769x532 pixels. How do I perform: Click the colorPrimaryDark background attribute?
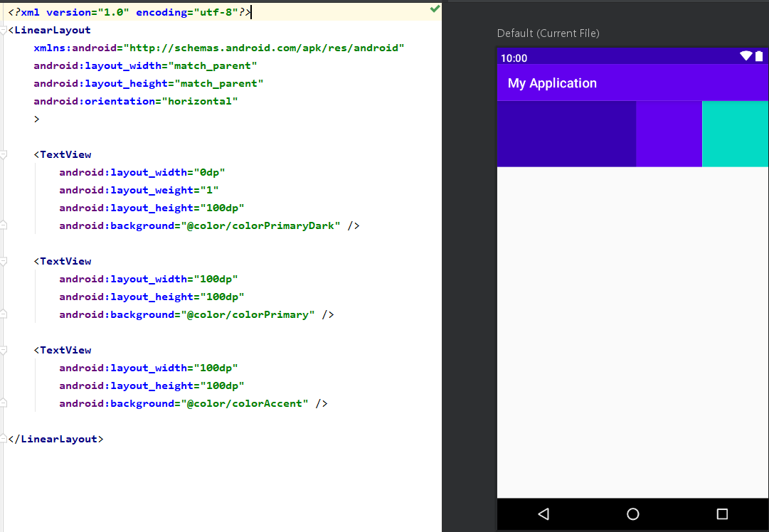(x=200, y=225)
